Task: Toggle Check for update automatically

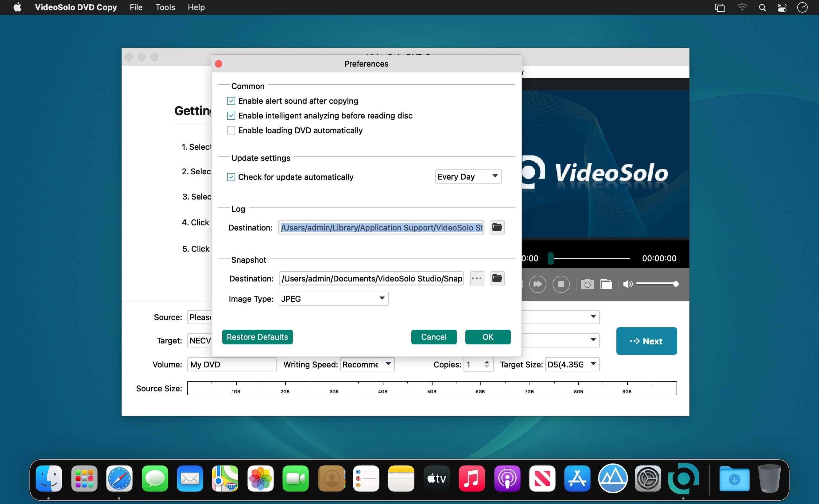Action: click(x=231, y=177)
